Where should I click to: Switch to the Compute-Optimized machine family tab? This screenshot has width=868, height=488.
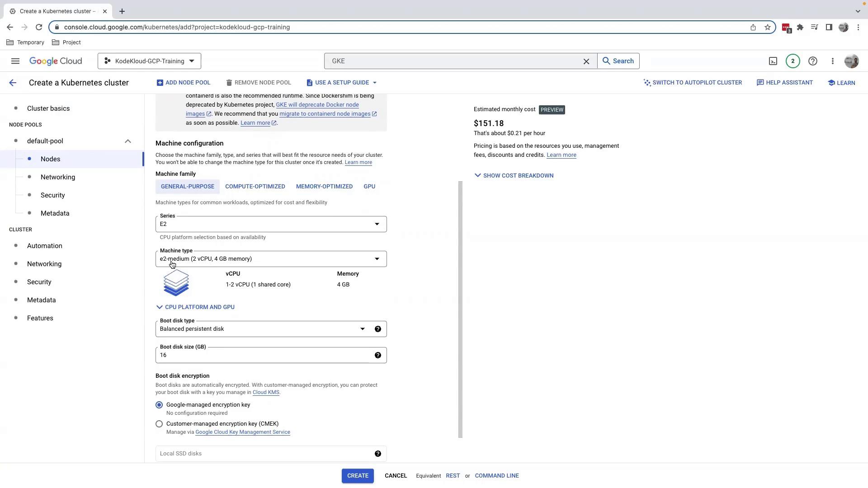click(255, 187)
